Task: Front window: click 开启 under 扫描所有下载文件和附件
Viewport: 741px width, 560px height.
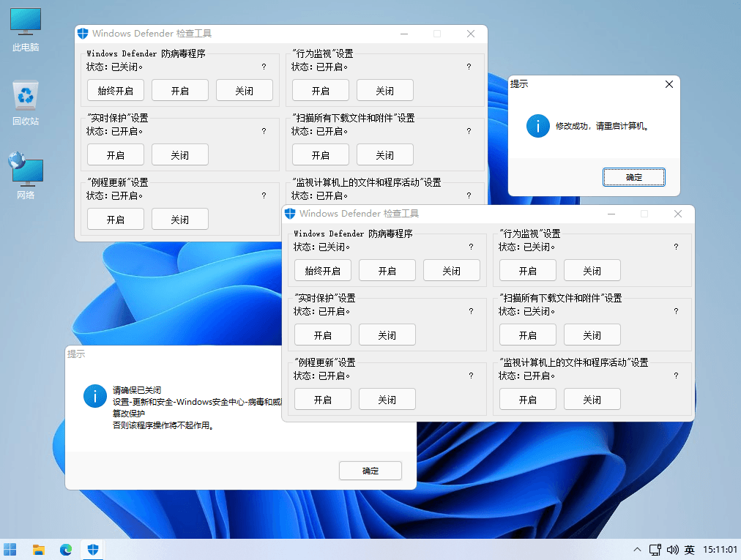Action: click(x=528, y=335)
